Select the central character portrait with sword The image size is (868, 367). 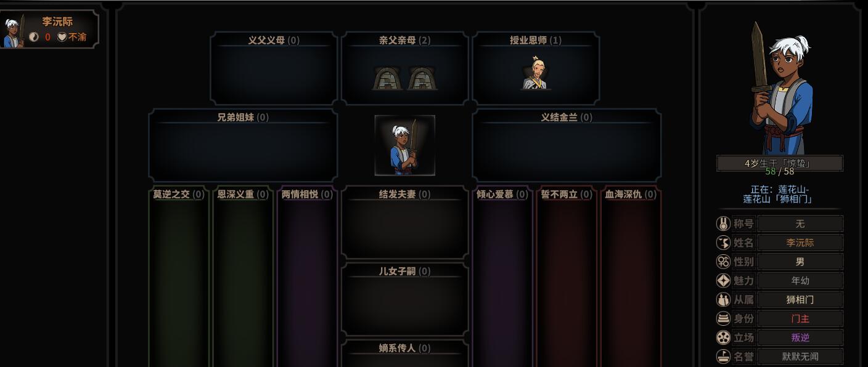point(404,145)
